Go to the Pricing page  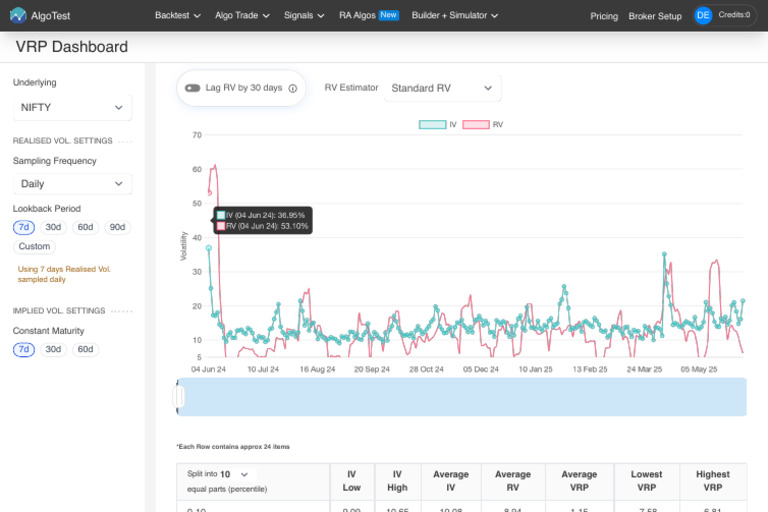(x=604, y=16)
